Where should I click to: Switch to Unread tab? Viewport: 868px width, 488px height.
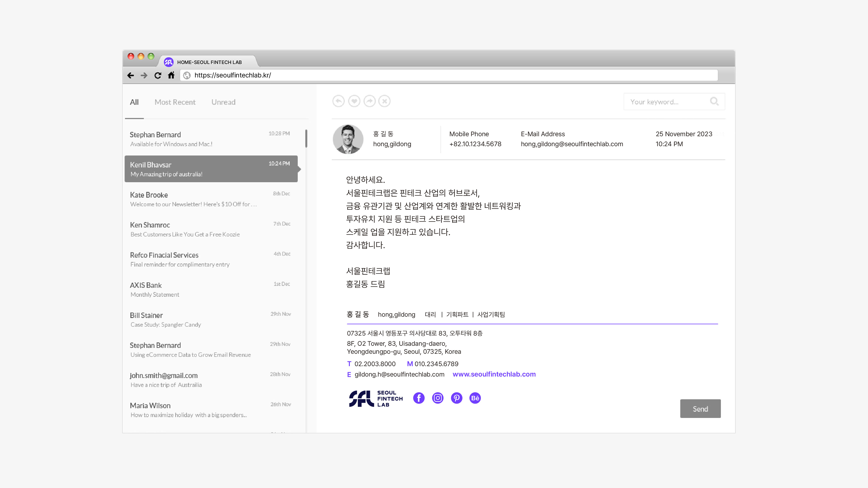(x=223, y=102)
